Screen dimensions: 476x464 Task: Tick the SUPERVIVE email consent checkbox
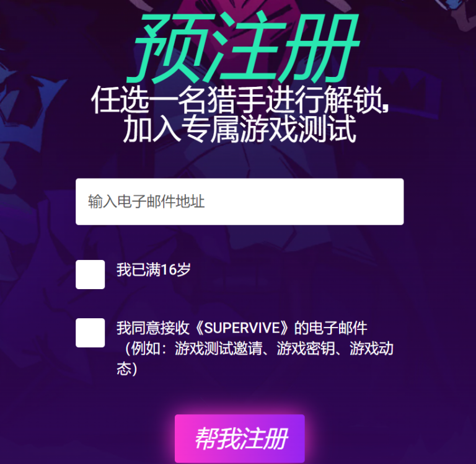click(90, 332)
